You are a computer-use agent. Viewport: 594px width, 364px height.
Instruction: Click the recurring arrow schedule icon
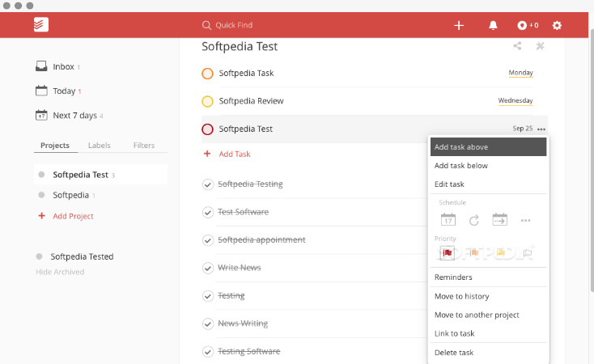coord(474,219)
